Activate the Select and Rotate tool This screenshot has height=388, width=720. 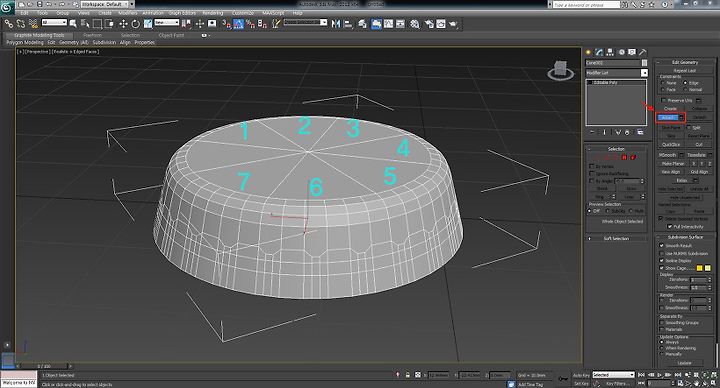click(x=135, y=23)
